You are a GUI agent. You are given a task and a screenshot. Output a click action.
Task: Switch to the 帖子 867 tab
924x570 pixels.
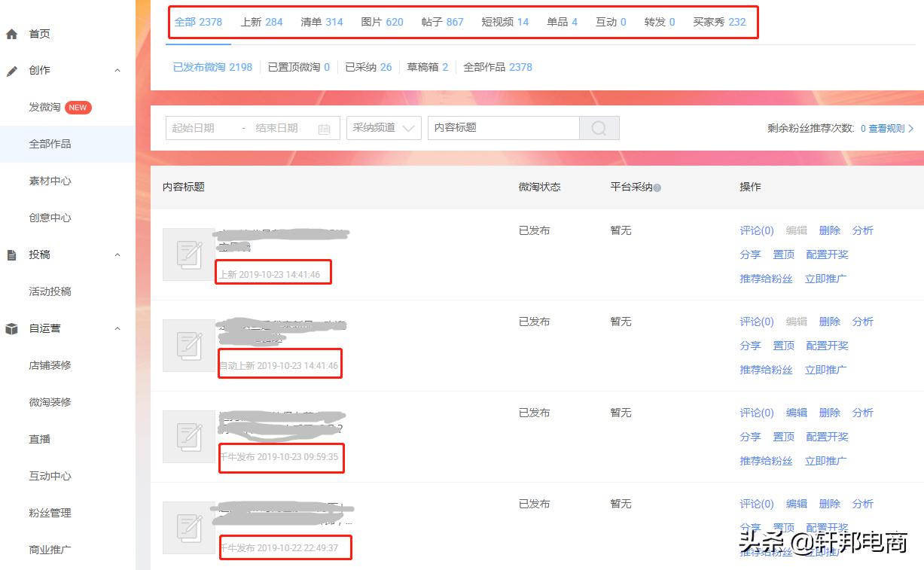(x=443, y=22)
